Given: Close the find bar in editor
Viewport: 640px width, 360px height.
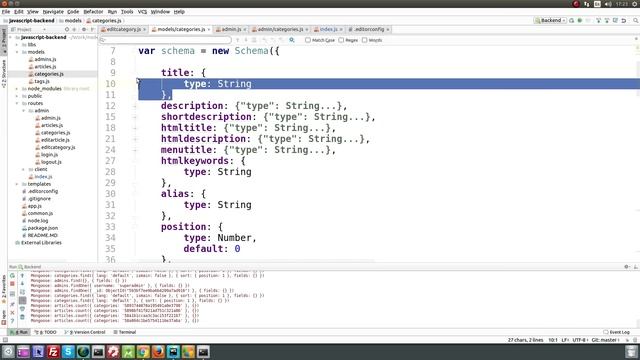Looking at the screenshot, I should click(x=636, y=39).
